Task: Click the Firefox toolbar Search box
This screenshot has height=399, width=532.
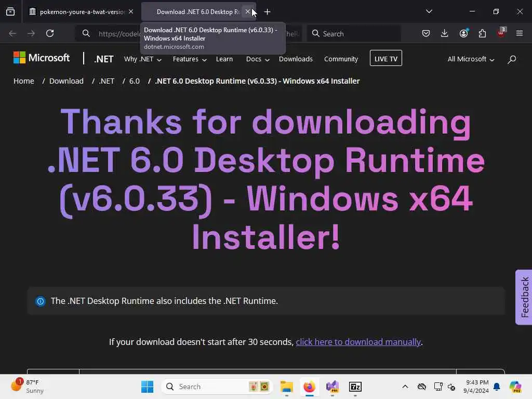Action: 354,34
